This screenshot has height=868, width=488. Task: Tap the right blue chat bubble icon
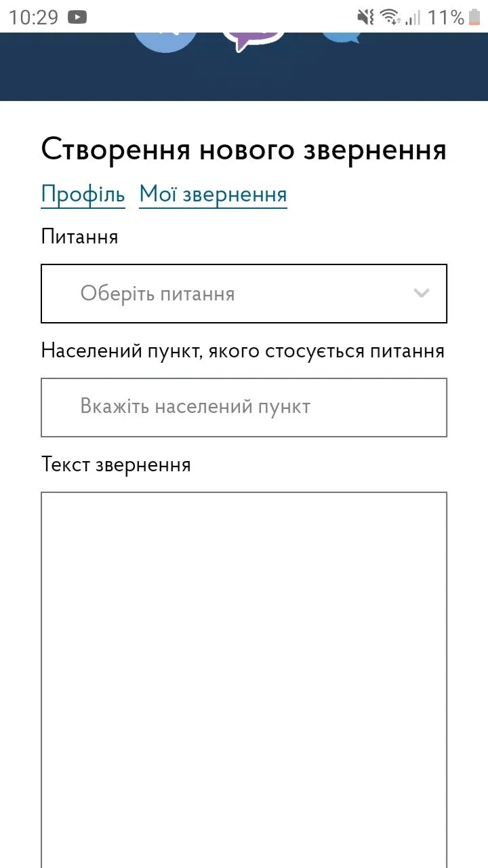(x=338, y=38)
